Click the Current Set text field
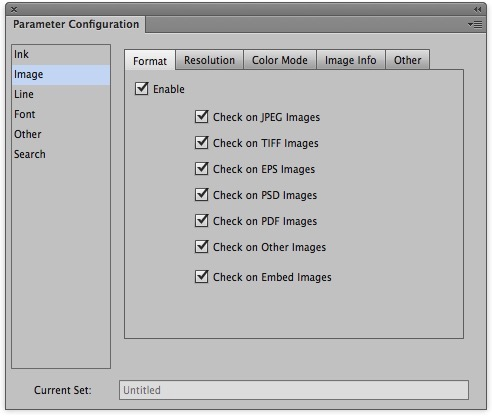 pos(294,390)
